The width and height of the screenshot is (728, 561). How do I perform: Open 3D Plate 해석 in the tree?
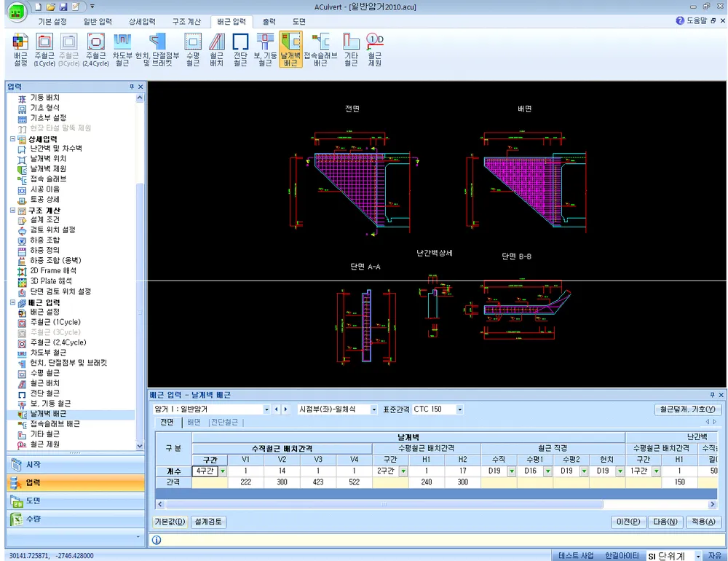(x=51, y=280)
